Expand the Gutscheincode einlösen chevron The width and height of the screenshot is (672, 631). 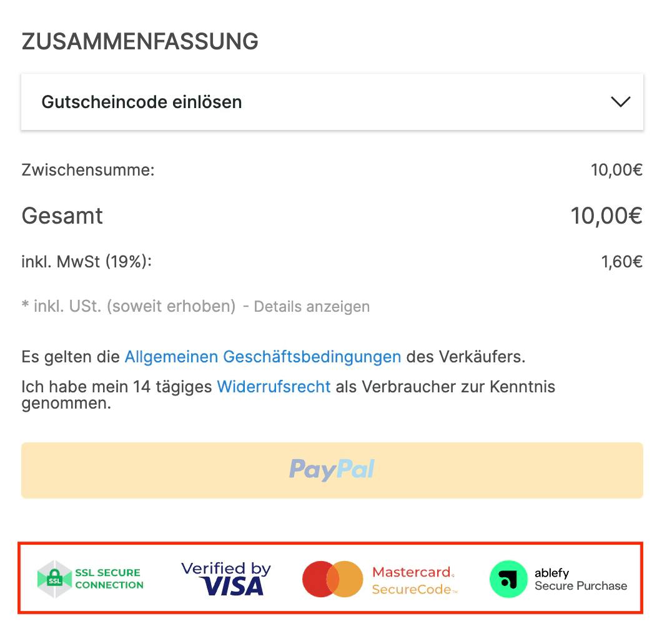point(620,102)
